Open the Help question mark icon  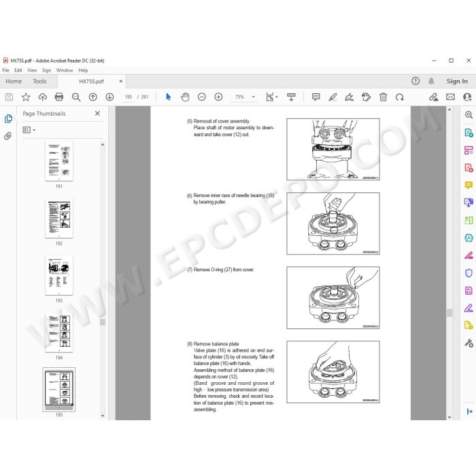415,81
